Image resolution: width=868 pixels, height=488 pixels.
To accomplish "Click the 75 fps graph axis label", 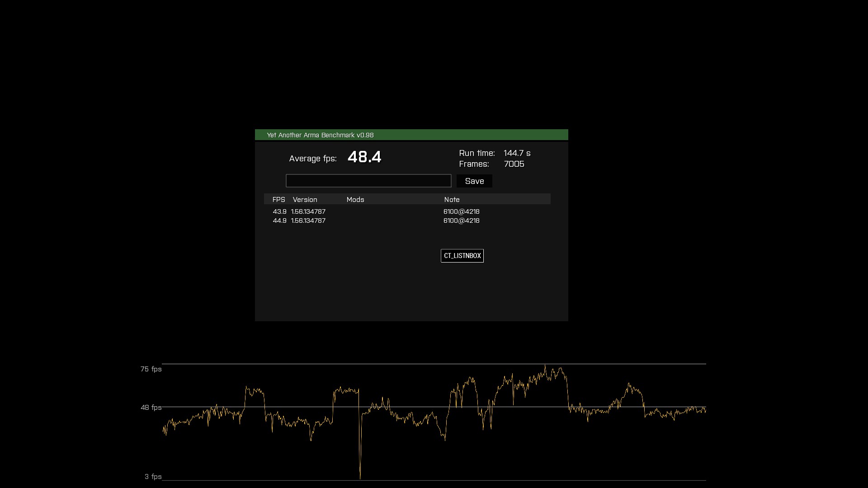I will [x=151, y=369].
